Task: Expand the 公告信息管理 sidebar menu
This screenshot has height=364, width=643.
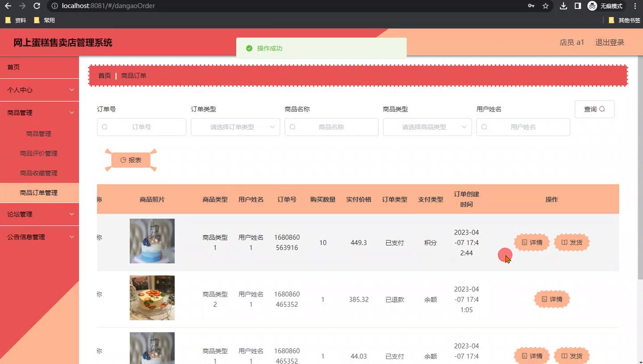Action: click(x=39, y=237)
